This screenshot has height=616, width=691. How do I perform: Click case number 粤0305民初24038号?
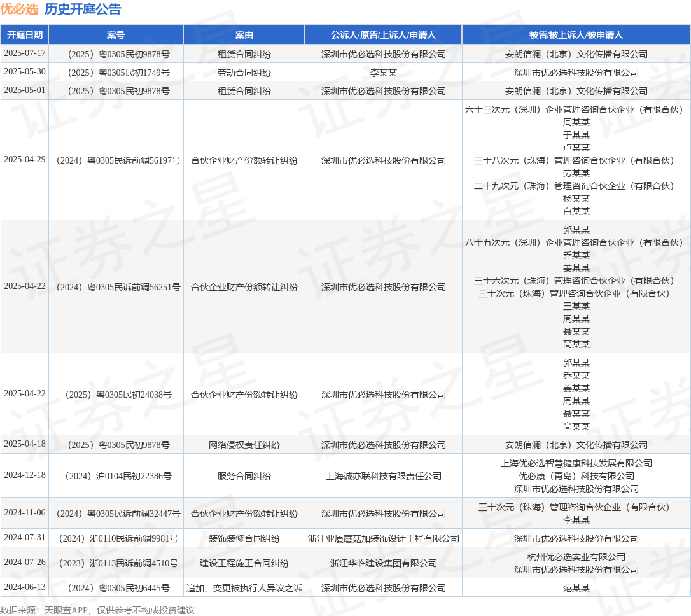click(x=118, y=395)
